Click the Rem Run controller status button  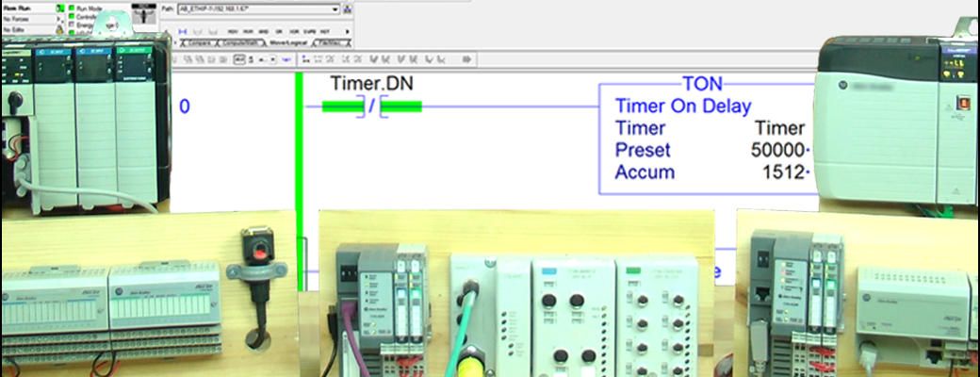pos(24,8)
